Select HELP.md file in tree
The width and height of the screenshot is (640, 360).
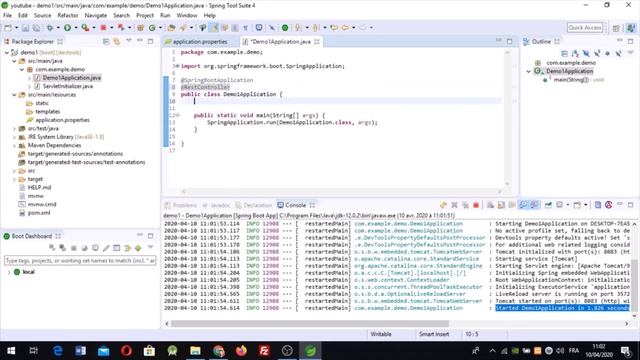coord(39,187)
